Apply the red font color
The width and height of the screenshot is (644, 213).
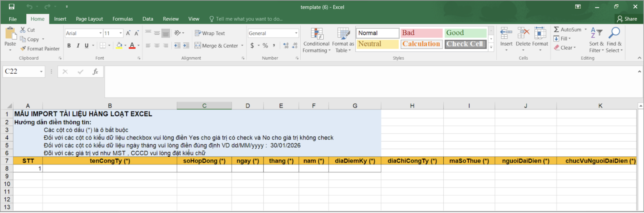pos(132,46)
